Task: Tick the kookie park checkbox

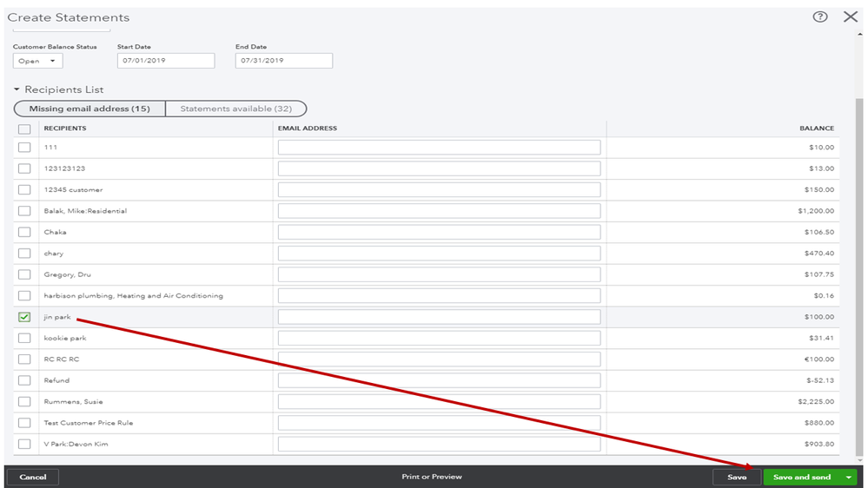Action: click(x=24, y=338)
